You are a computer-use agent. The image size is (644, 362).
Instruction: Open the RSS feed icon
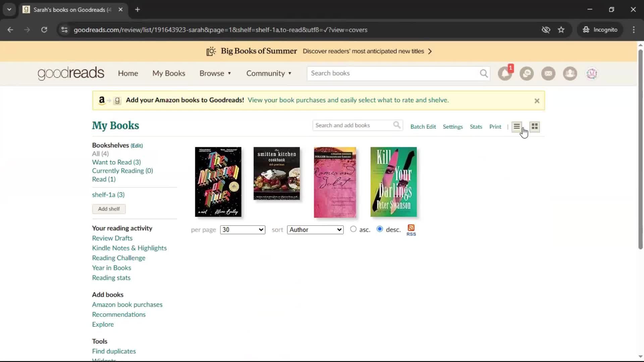tap(411, 230)
